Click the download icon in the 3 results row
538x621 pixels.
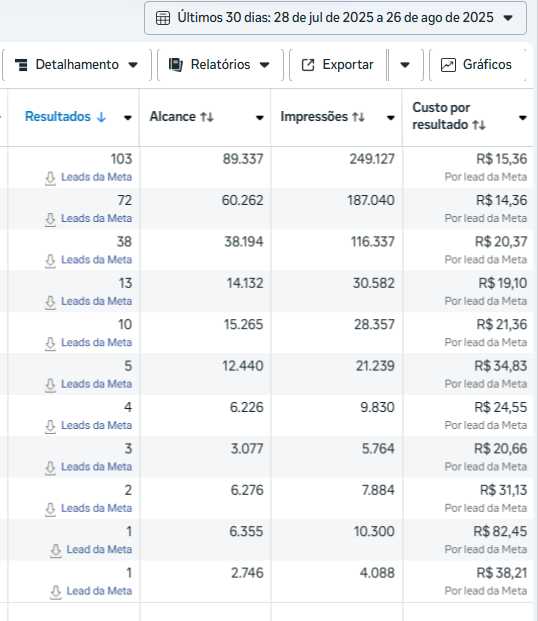tap(50, 468)
